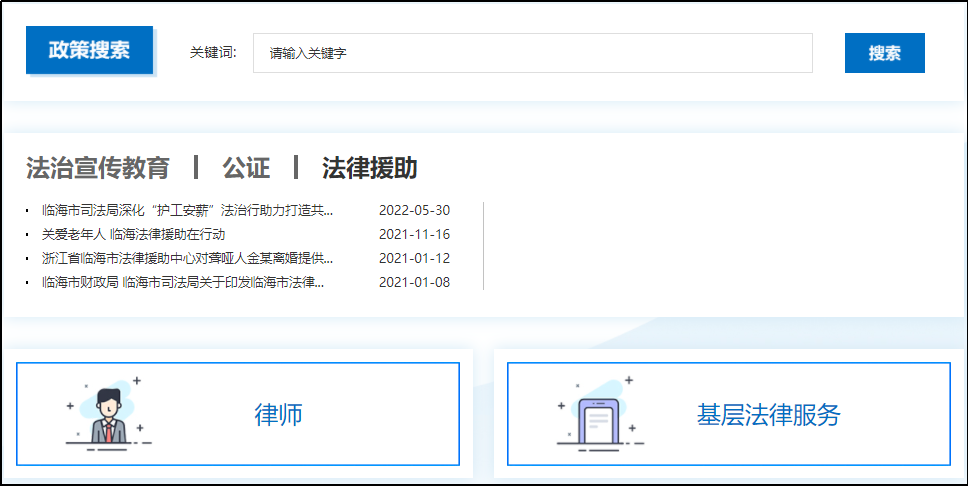The image size is (968, 486).
Task: Click the mobile phone illustration icon
Action: pos(600,414)
